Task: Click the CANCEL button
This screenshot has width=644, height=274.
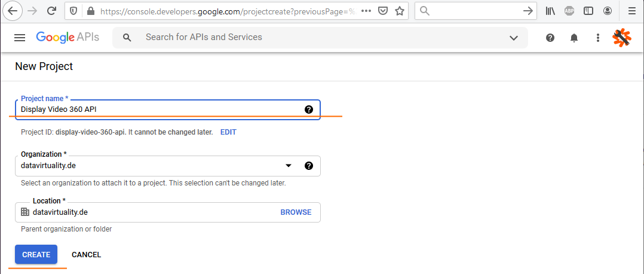Action: tap(86, 254)
